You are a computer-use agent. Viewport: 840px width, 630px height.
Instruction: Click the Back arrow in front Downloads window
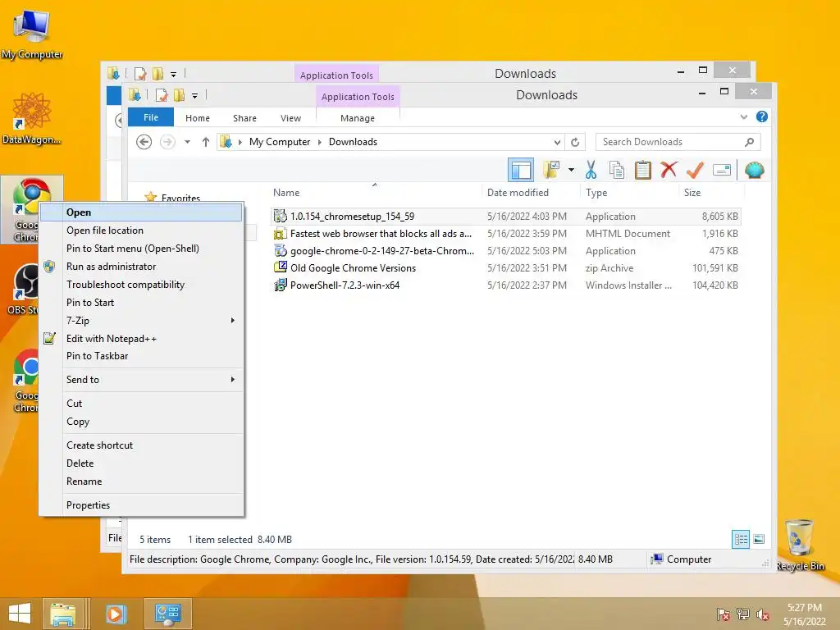click(144, 142)
